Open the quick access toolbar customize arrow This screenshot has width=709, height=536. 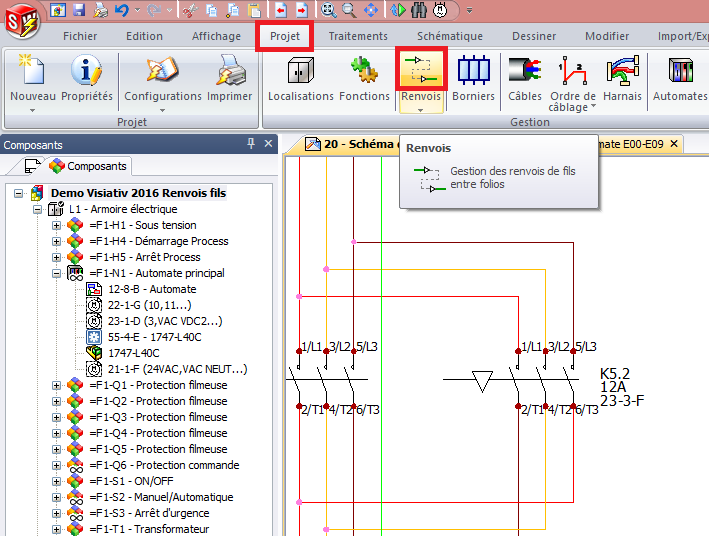(469, 10)
